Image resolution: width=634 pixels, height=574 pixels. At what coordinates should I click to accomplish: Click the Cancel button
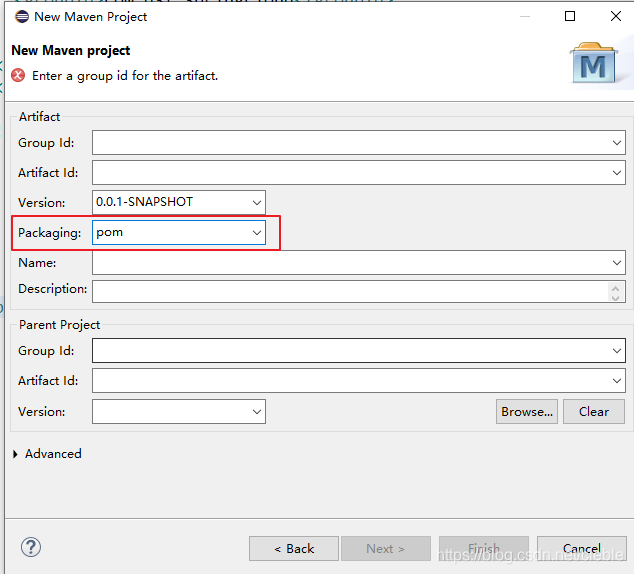click(582, 549)
